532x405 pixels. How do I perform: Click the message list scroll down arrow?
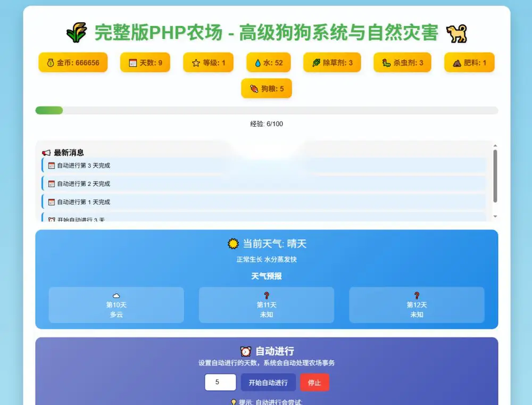click(495, 216)
